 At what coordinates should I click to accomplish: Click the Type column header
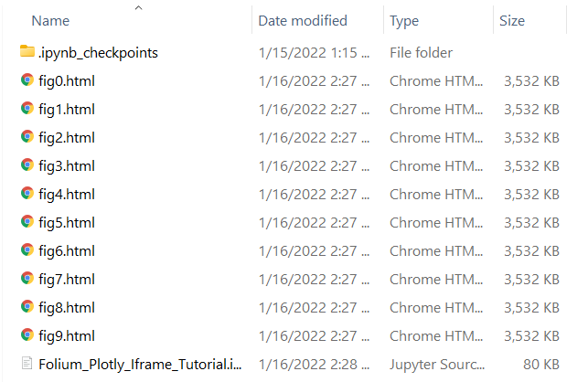coord(403,20)
